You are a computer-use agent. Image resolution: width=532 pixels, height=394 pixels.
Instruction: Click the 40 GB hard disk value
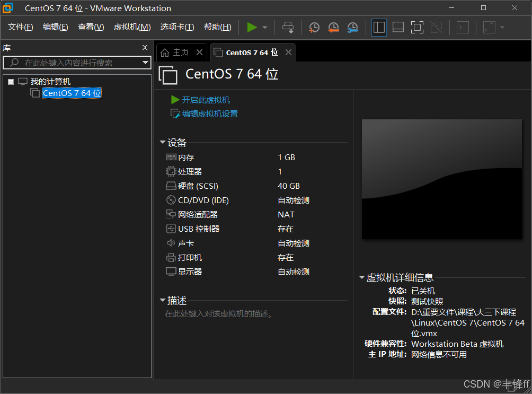pos(289,186)
